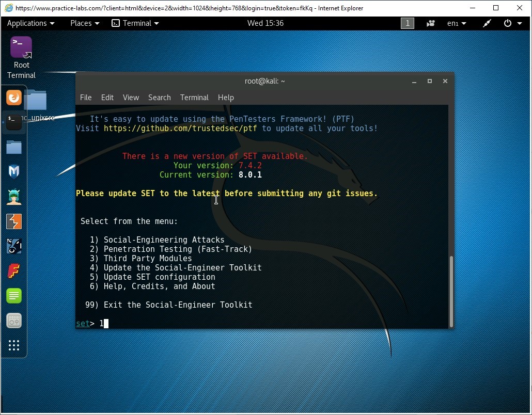This screenshot has width=532, height=415.
Task: Click the screen recording indicator icon
Action: [431, 23]
